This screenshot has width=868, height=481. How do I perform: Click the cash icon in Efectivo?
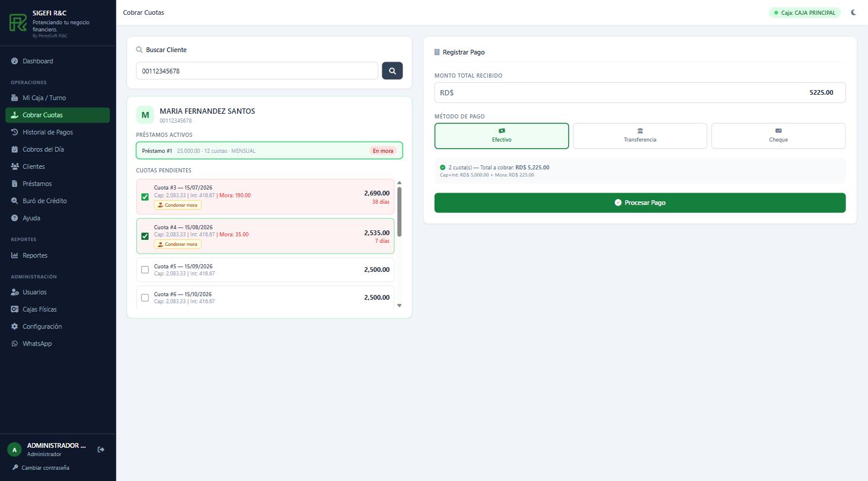[502, 130]
